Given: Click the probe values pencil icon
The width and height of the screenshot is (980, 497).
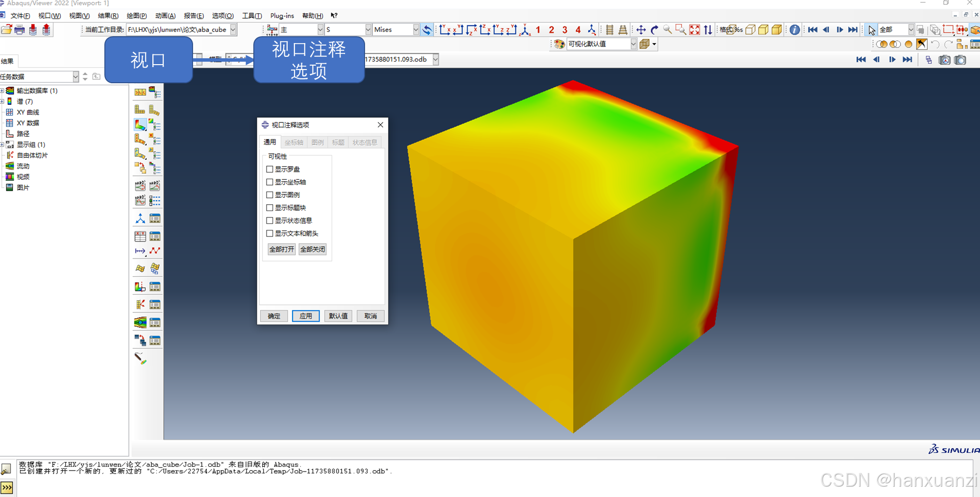Looking at the screenshot, I should pos(141,358).
